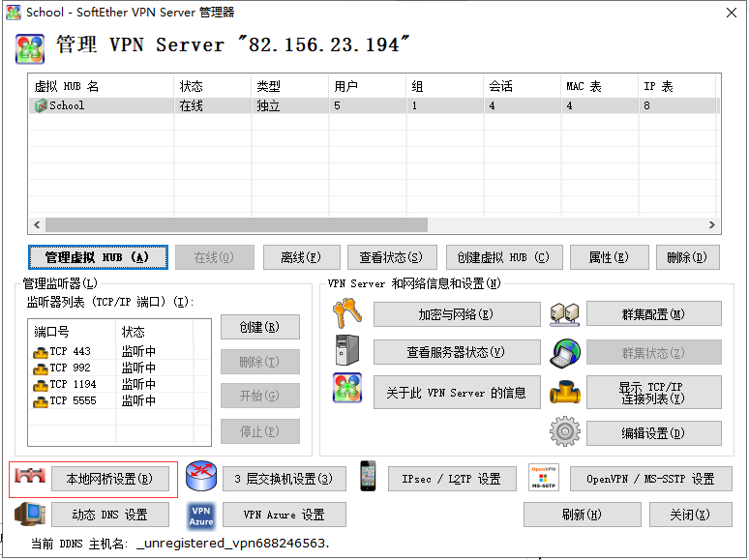Click the hub list scrollbar right arrow
This screenshot has width=749, height=560.
click(x=712, y=224)
